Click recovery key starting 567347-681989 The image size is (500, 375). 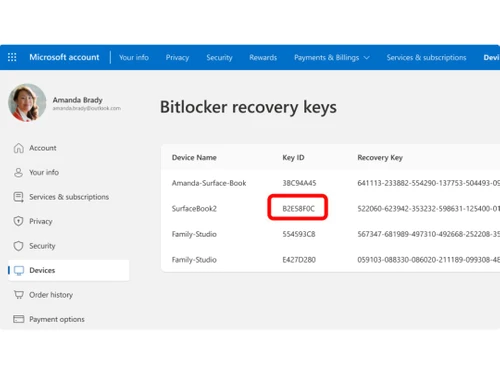(x=429, y=234)
